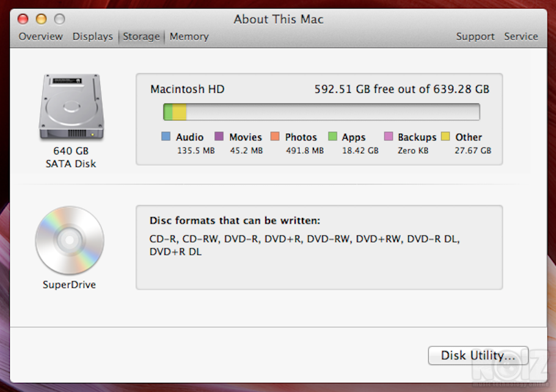The image size is (556, 392).
Task: Open the Overview tab
Action: pyautogui.click(x=41, y=37)
